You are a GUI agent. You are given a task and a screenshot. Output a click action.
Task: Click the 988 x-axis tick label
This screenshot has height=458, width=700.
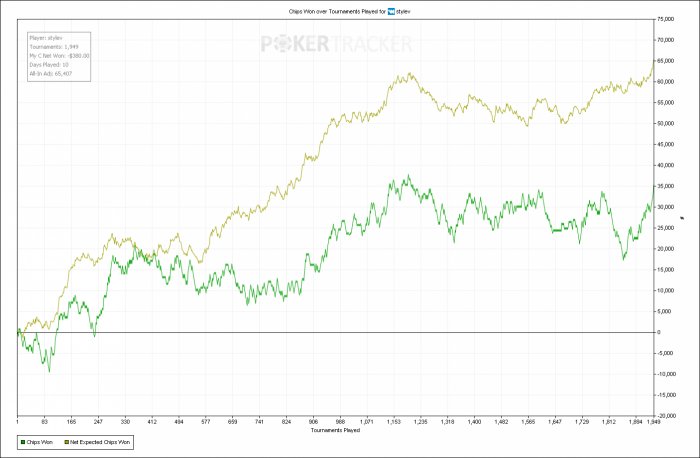pyautogui.click(x=340, y=422)
